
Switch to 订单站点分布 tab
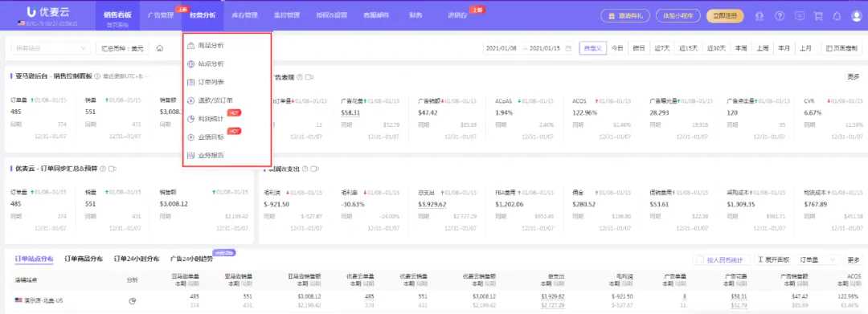[x=34, y=258]
